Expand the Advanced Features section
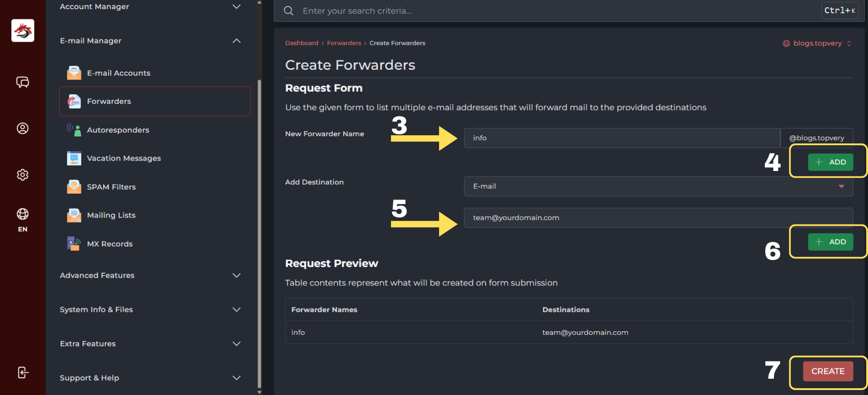The height and width of the screenshot is (395, 868). coord(236,276)
